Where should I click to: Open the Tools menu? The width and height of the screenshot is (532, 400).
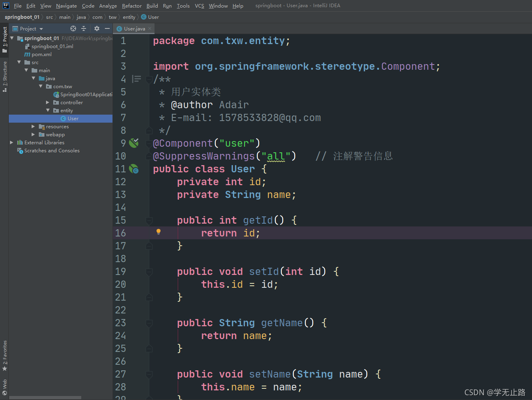(183, 6)
